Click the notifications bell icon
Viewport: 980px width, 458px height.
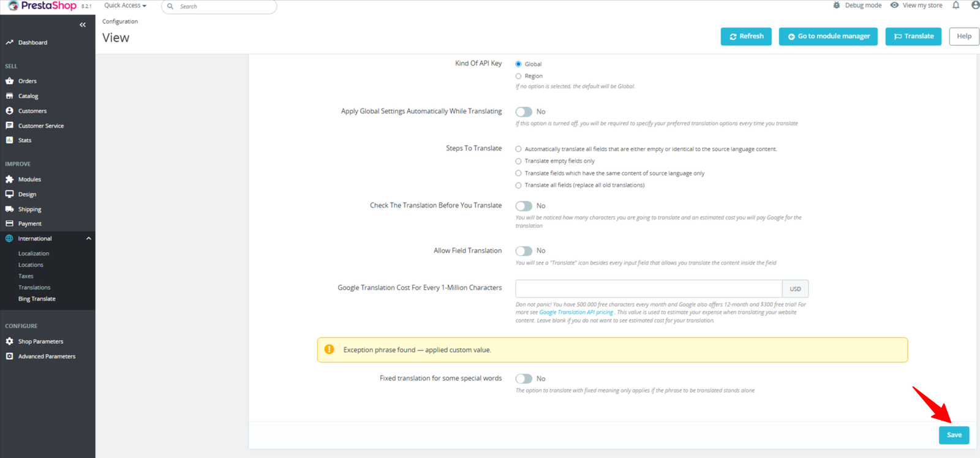click(956, 6)
